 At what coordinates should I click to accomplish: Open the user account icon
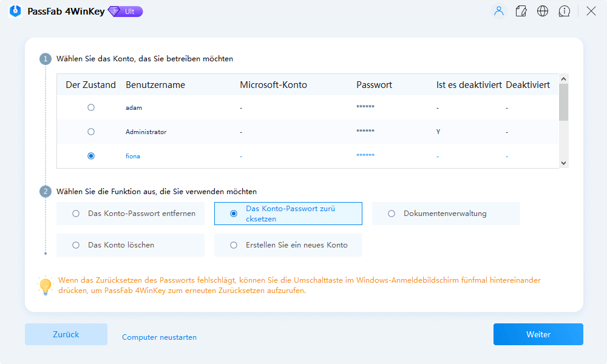[x=498, y=11]
